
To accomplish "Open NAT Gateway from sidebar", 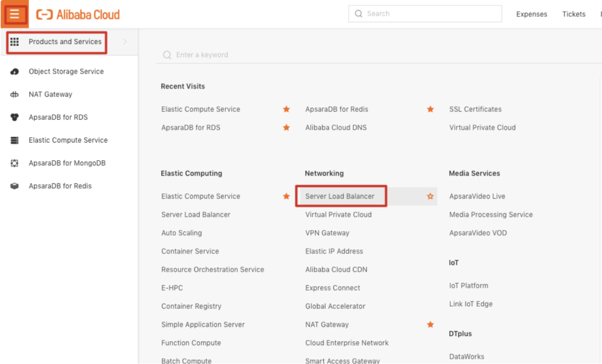I will 51,95.
